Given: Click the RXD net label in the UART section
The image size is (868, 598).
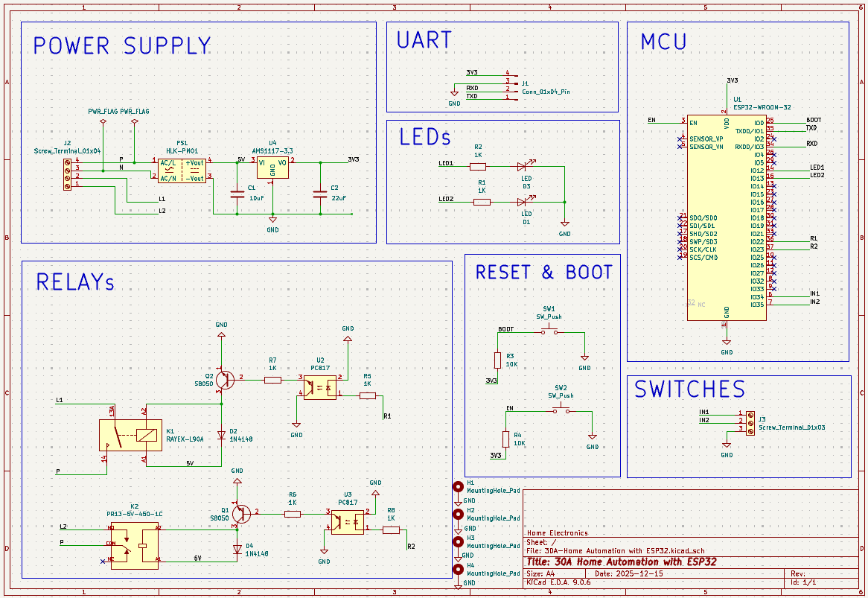Looking at the screenshot, I should click(472, 88).
